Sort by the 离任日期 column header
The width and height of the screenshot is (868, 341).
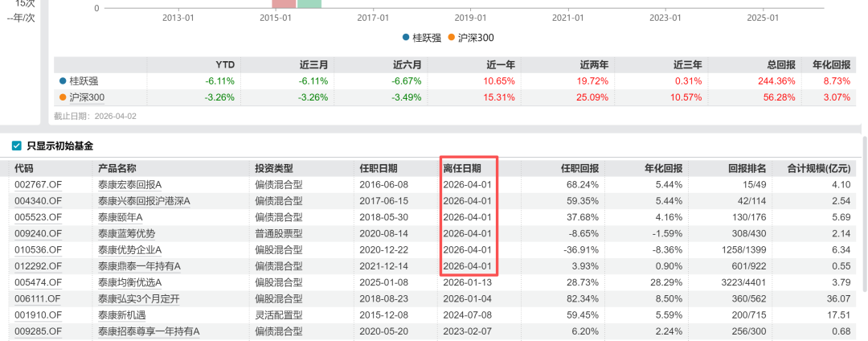coord(462,168)
